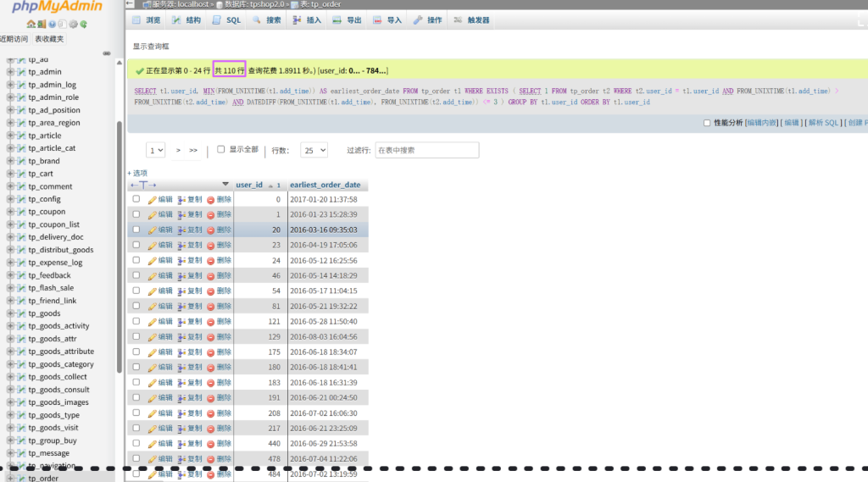This screenshot has width=868, height=482.
Task: Click the link chain icon in navigation panel
Action: point(107,53)
